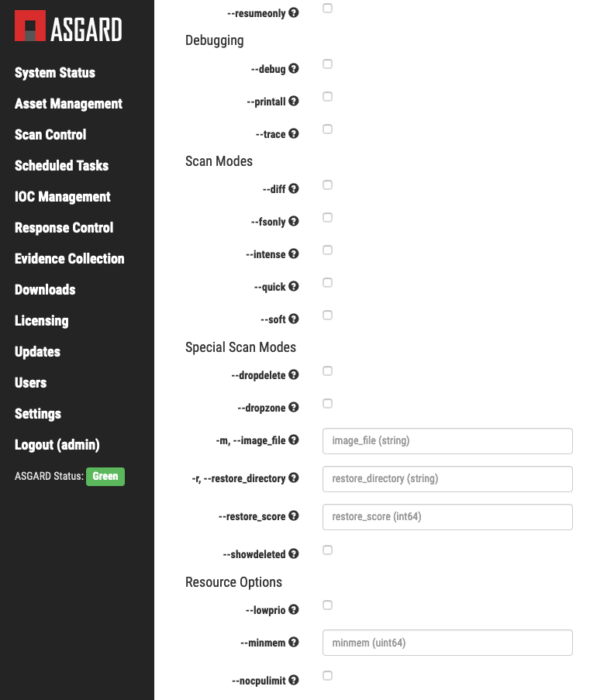Image resolution: width=590 pixels, height=700 pixels.
Task: Toggle the --dropdelete checkbox
Action: [327, 371]
